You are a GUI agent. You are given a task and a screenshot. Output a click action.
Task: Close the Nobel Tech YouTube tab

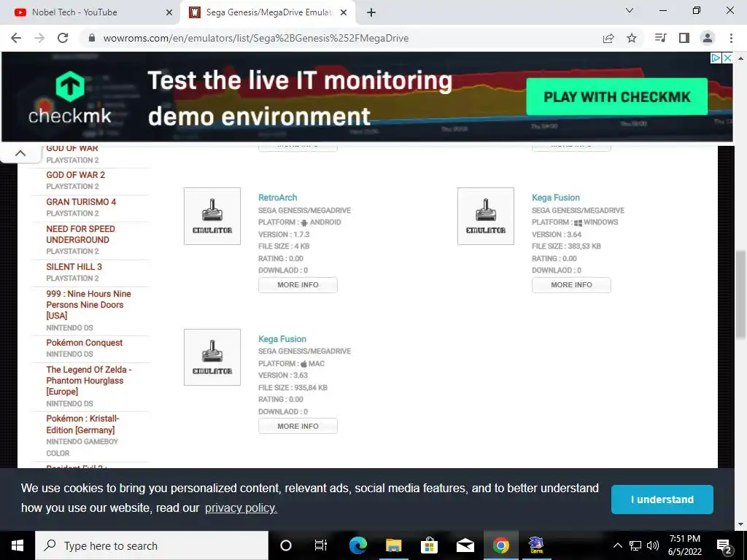point(169,12)
